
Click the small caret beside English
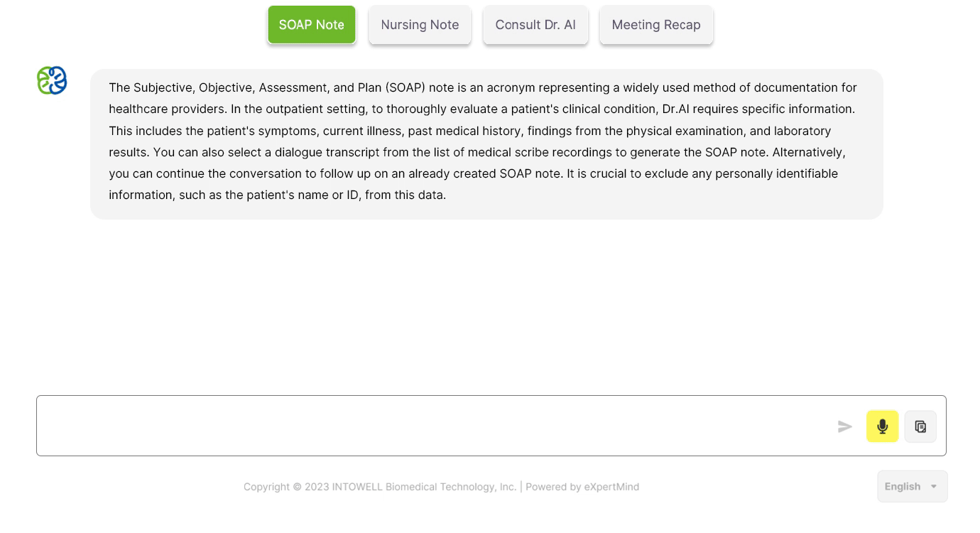pyautogui.click(x=934, y=487)
